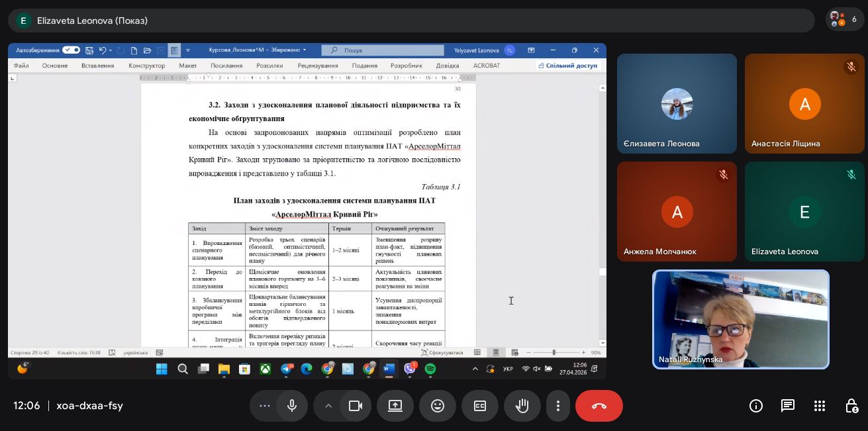Send a reaction with emoji button

pyautogui.click(x=438, y=406)
